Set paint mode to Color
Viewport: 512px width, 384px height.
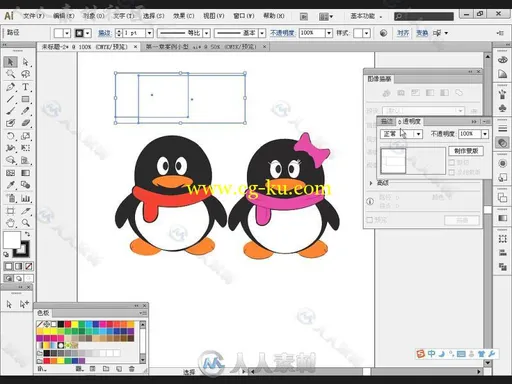[9, 266]
